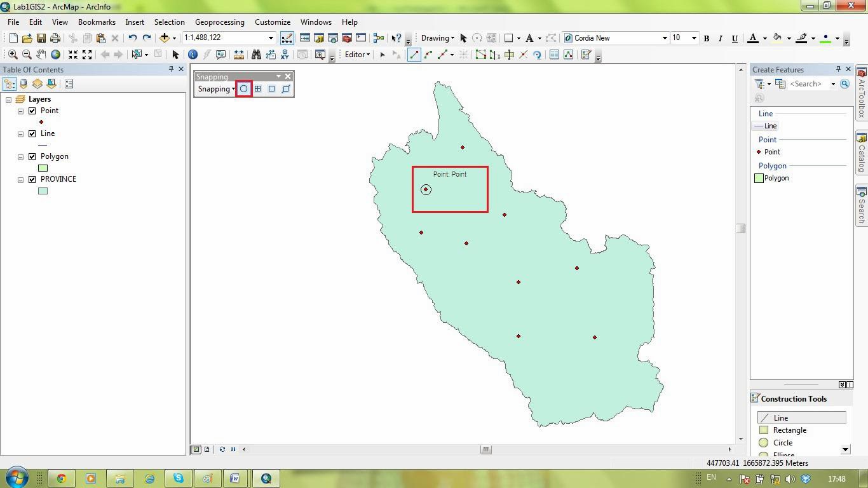Viewport: 868px width, 488px height.
Task: Uncheck the Line layer visibility checkbox
Action: pos(32,133)
